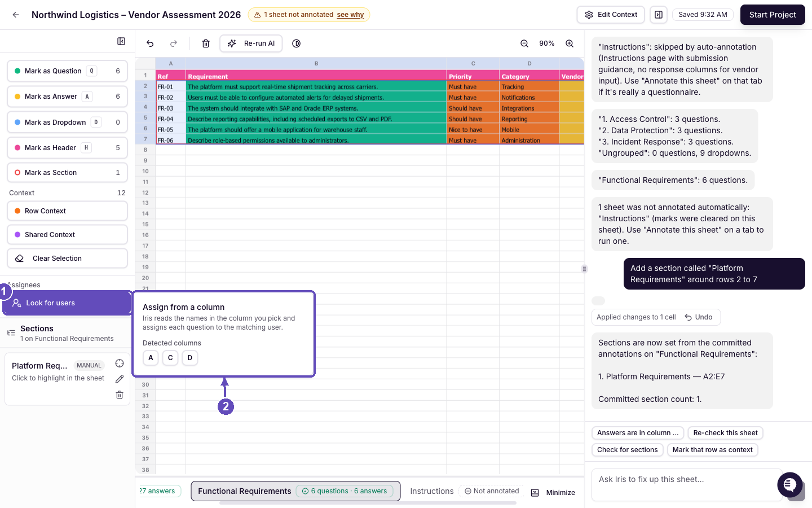
Task: Apply the Shared Context mark
Action: pyautogui.click(x=67, y=235)
